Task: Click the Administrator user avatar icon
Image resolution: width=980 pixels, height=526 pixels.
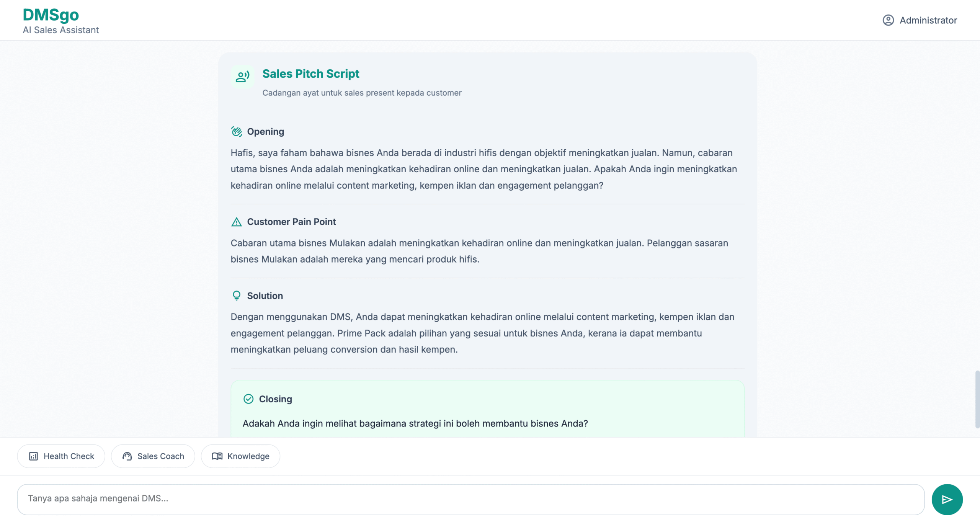Action: (x=888, y=20)
